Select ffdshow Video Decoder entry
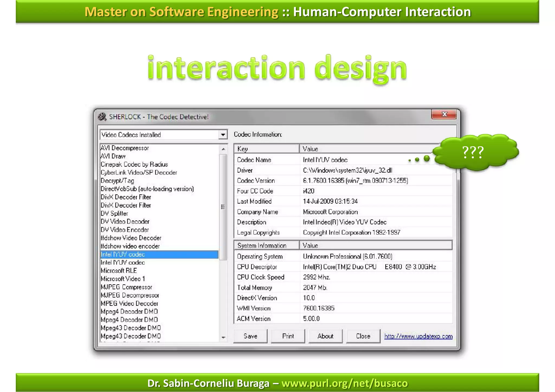555x392 pixels. click(x=159, y=238)
